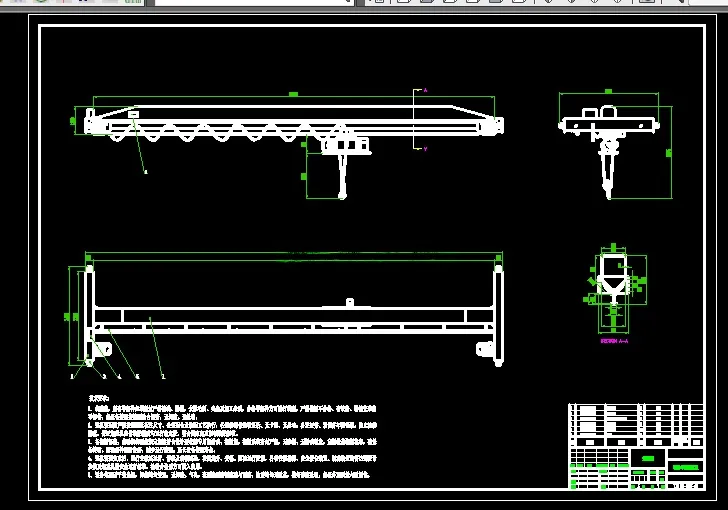This screenshot has width=728, height=510.
Task: Select part balloon number 4 below the plan view
Action: [x=120, y=377]
